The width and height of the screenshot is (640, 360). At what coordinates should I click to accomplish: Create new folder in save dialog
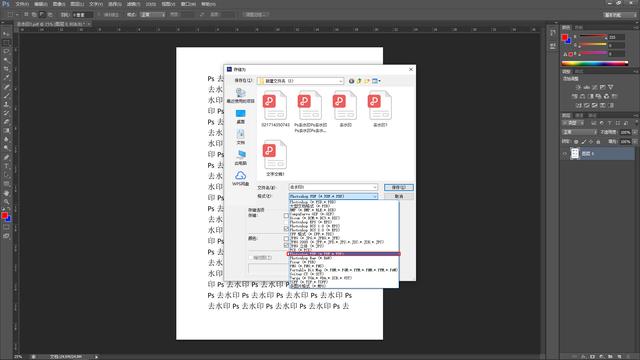coord(367,81)
